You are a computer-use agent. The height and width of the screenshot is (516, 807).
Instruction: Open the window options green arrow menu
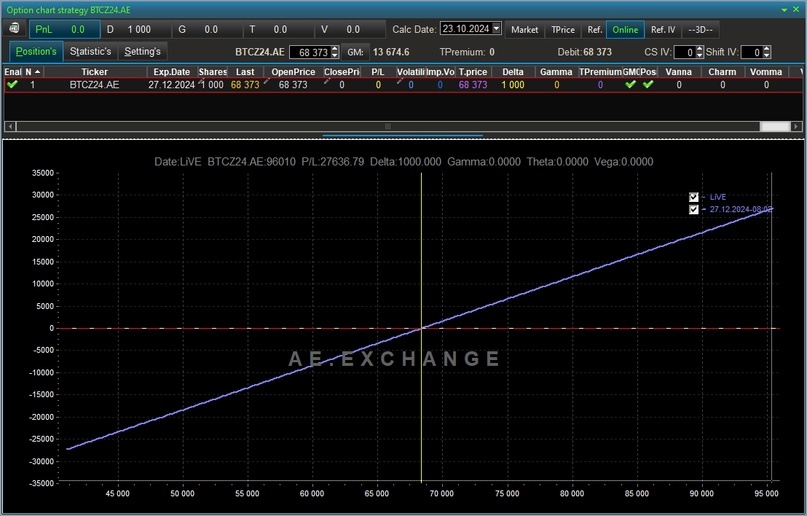(x=784, y=10)
